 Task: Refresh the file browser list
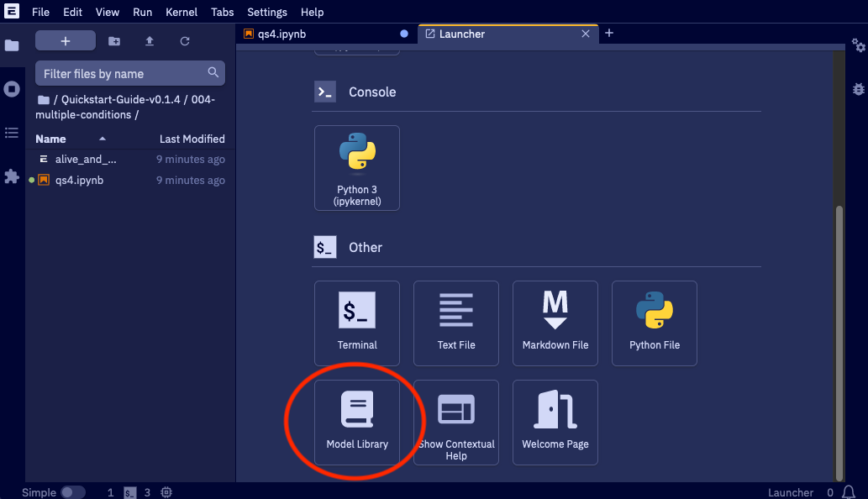[x=185, y=41]
